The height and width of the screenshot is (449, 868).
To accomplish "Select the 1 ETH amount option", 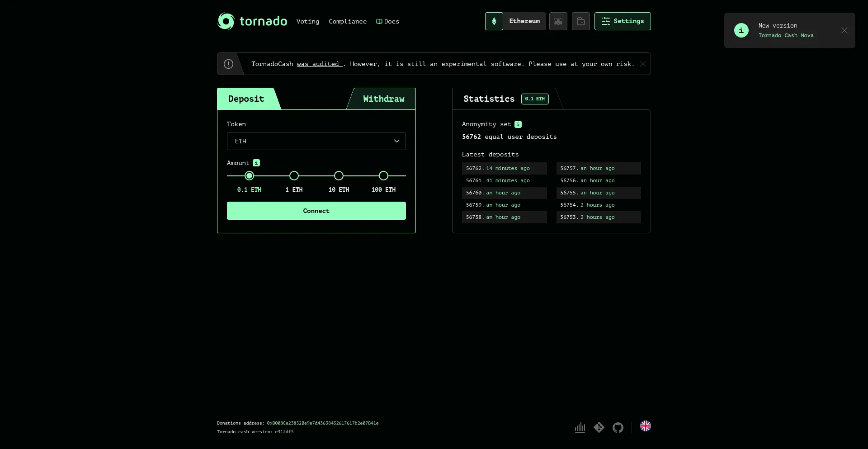I will pyautogui.click(x=294, y=176).
